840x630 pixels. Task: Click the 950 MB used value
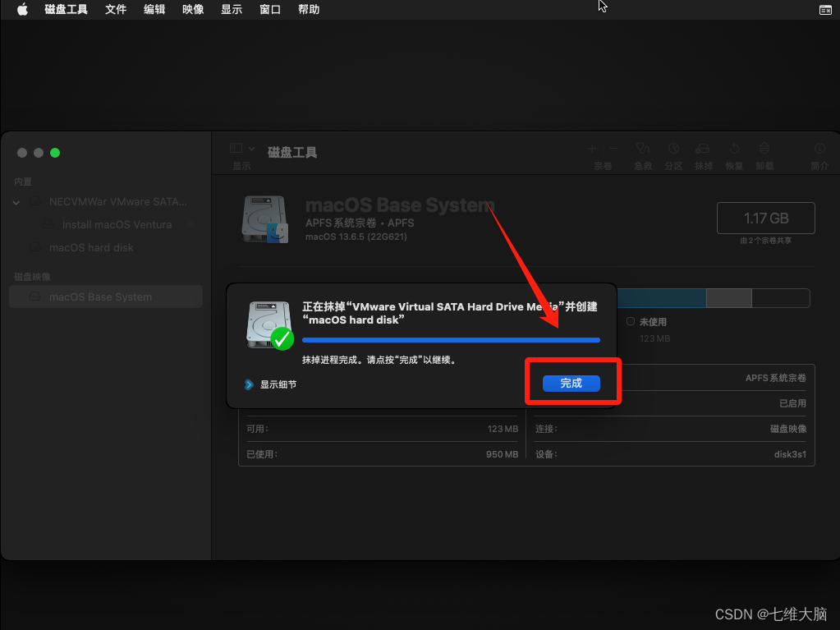pyautogui.click(x=502, y=454)
